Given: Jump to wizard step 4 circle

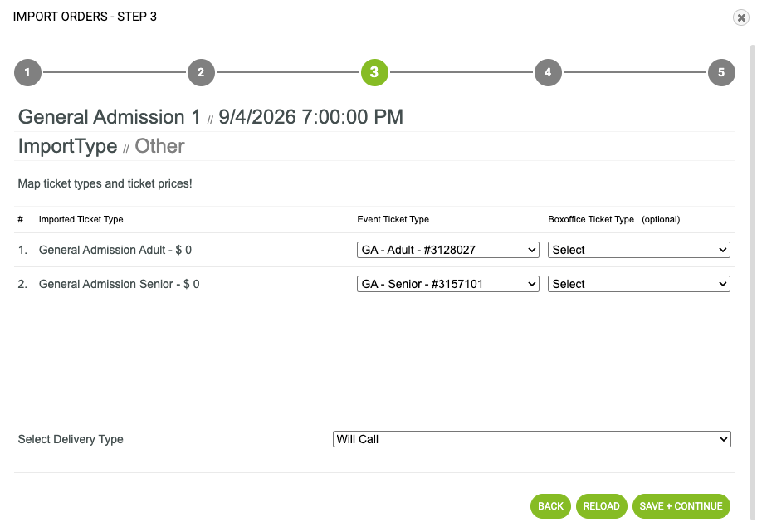Looking at the screenshot, I should click(548, 72).
